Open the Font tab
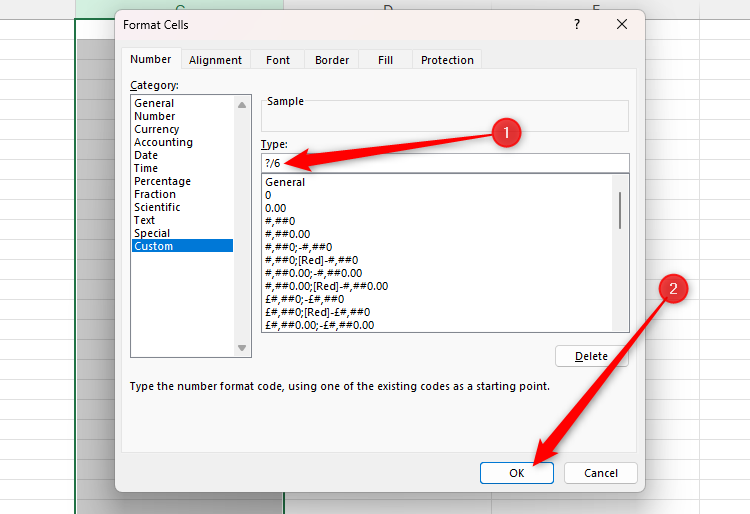 coord(278,60)
